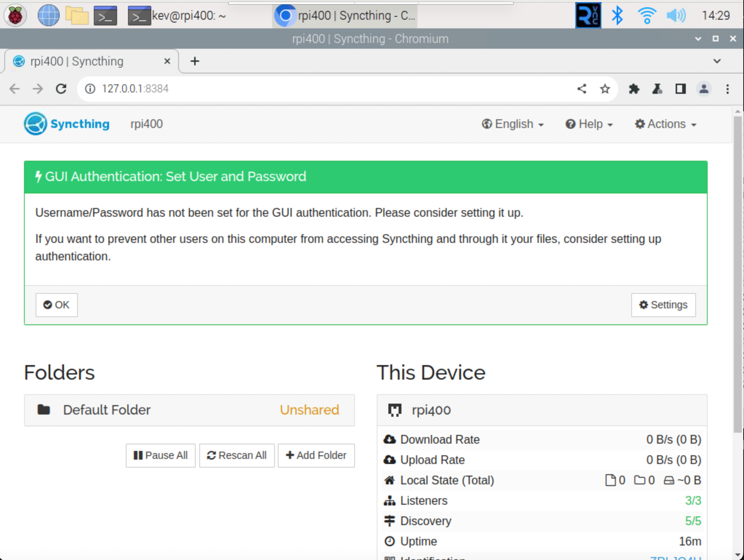Click the Local State (Total) row
The width and height of the screenshot is (744, 560).
542,480
